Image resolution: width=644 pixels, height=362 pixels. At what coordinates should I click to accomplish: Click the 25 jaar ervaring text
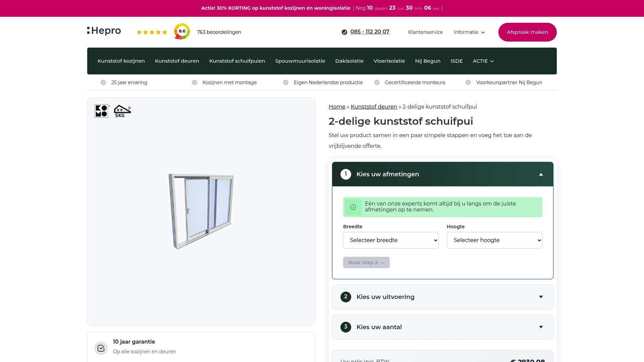tap(129, 82)
